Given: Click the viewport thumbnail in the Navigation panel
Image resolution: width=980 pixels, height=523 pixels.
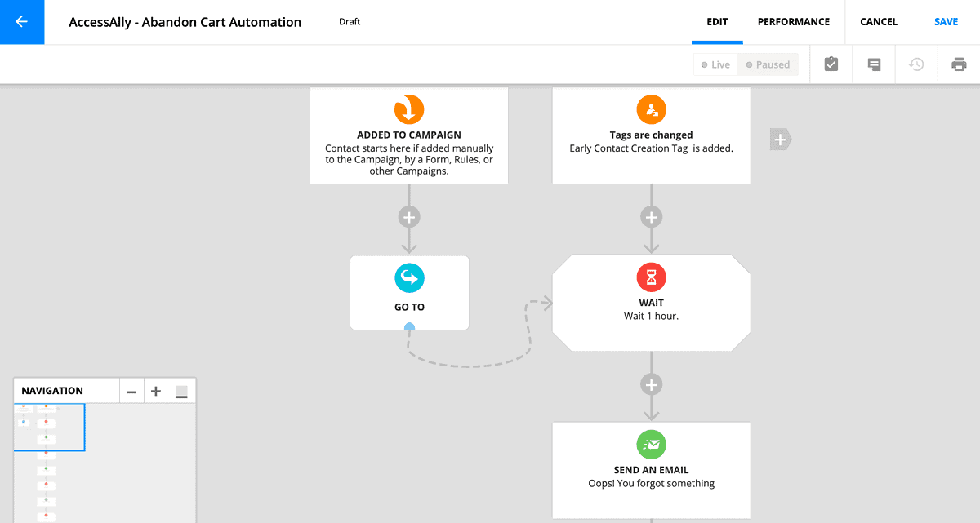Looking at the screenshot, I should pos(50,427).
